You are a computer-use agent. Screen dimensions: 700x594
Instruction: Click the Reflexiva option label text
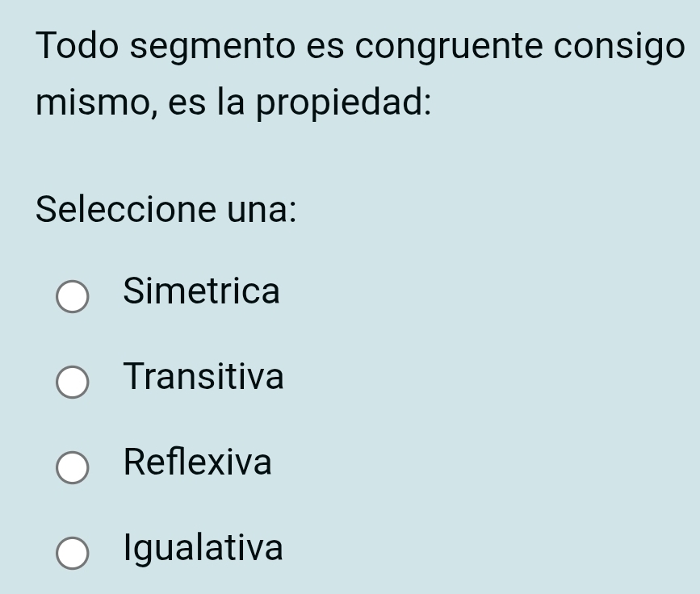point(199,463)
